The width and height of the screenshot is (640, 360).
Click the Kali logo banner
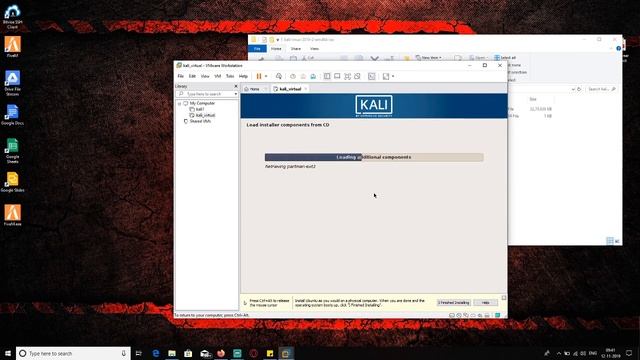(374, 106)
